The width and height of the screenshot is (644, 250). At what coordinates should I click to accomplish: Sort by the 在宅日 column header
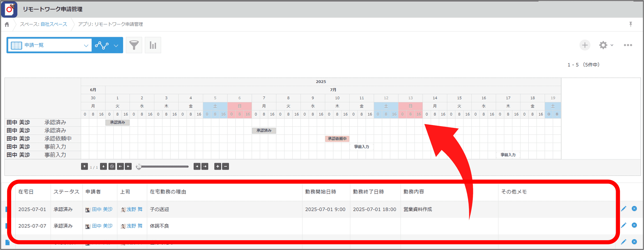[x=26, y=192]
